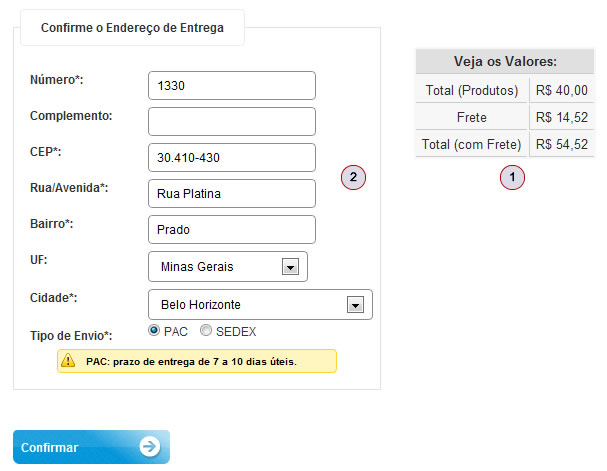Image resolution: width=607 pixels, height=471 pixels.
Task: Click the Bairro field containing Prado
Action: point(231,230)
